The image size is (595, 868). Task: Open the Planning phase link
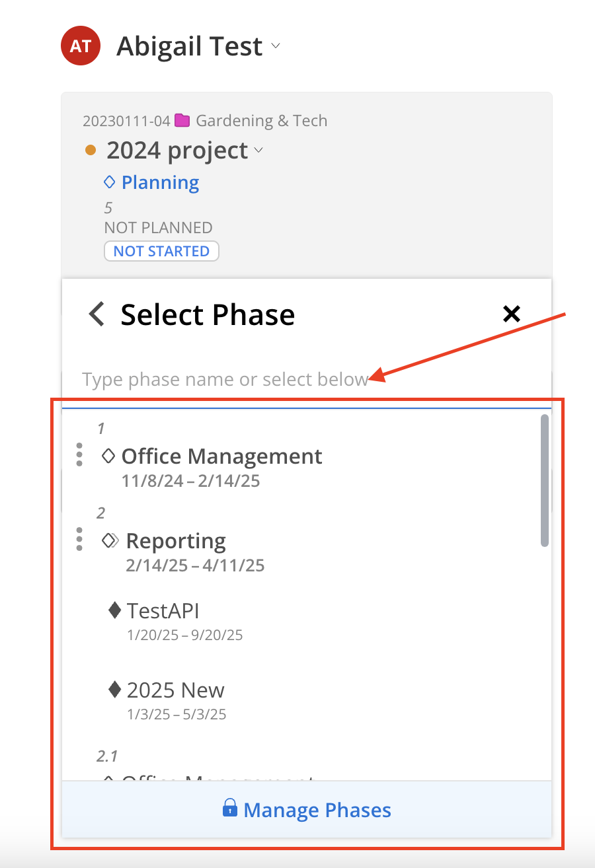click(160, 182)
